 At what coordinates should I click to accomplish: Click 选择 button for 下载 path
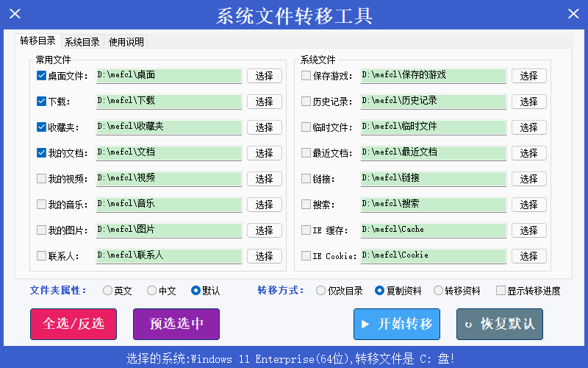pos(264,102)
